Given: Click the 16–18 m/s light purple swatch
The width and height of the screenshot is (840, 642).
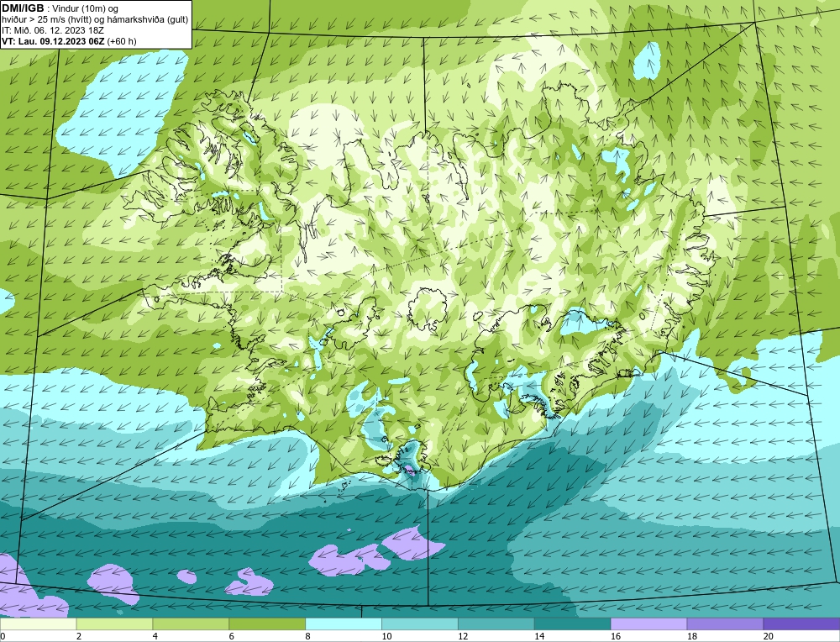Looking at the screenshot, I should point(648,624).
